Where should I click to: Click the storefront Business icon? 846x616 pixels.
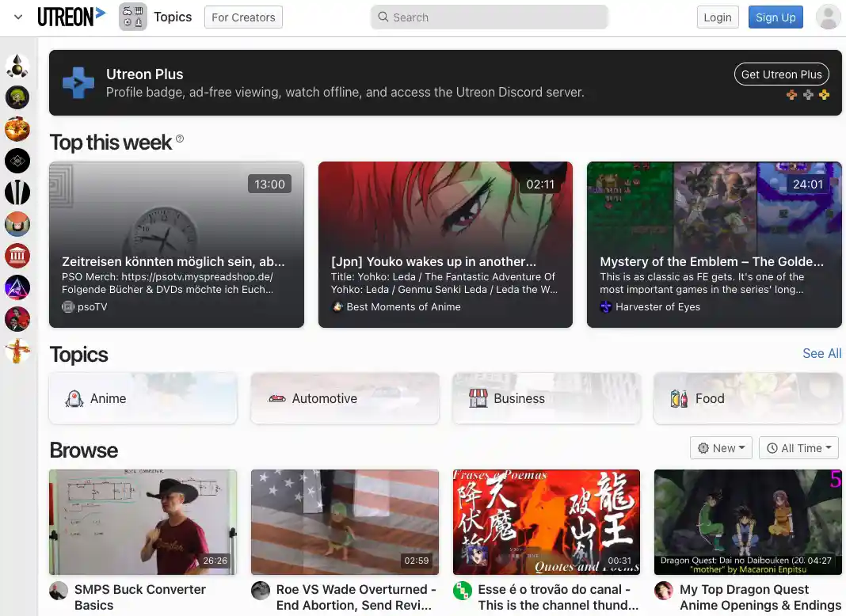point(478,398)
